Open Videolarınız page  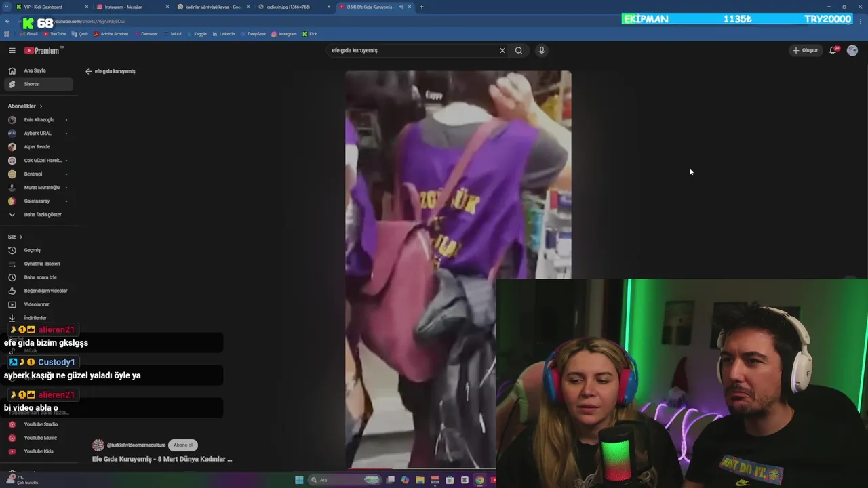click(38, 304)
